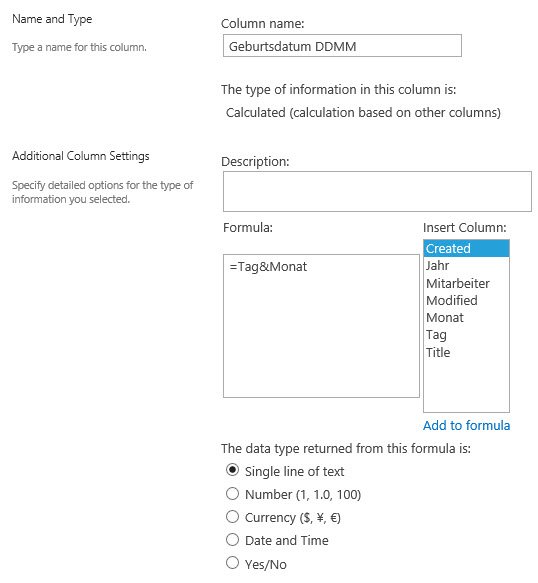The height and width of the screenshot is (583, 538).
Task: Choose the Yes/No radio button
Action: pos(232,563)
